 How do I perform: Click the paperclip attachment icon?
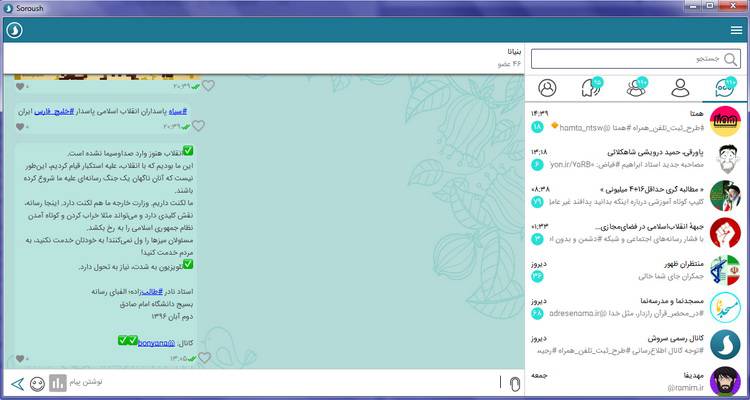click(513, 383)
